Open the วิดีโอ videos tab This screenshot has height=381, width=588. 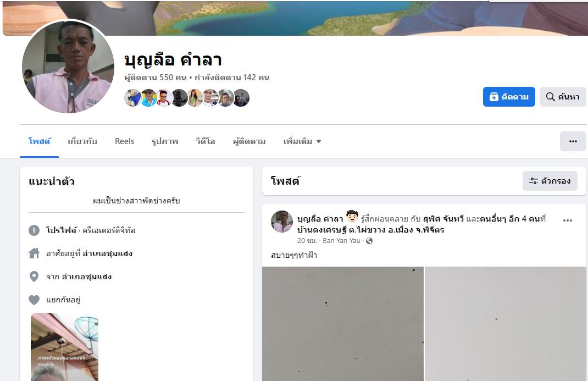point(206,141)
